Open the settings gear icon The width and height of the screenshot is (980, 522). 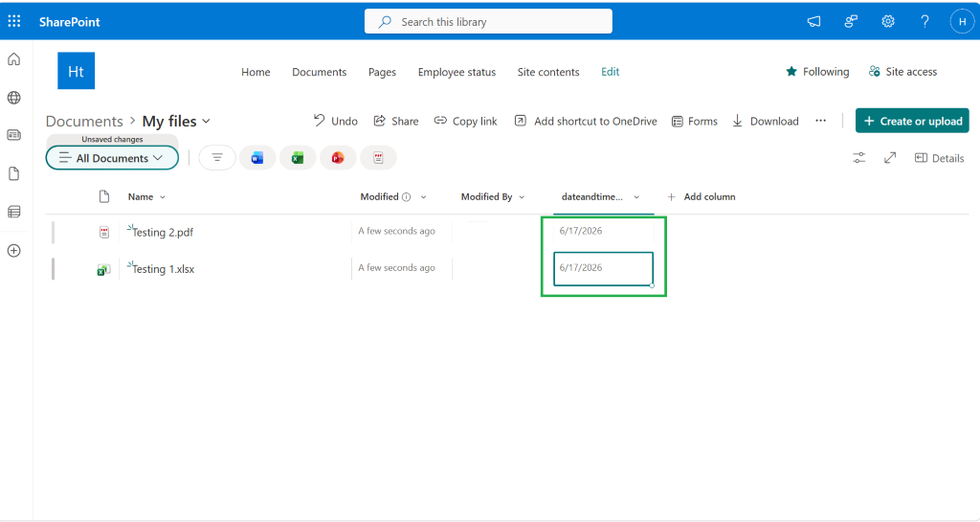point(887,21)
